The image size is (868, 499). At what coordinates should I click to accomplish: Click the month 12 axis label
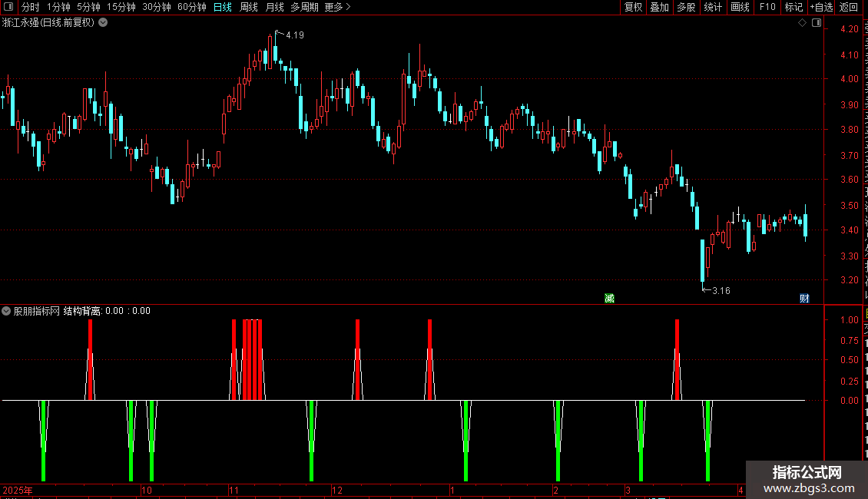[x=337, y=490]
